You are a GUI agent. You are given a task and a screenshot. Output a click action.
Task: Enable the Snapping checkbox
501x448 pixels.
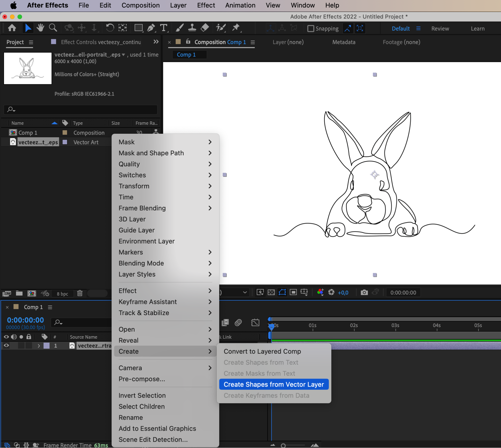[x=311, y=29]
